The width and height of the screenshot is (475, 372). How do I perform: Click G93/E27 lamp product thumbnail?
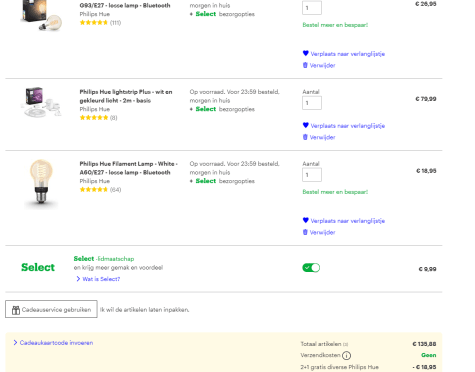[x=41, y=15]
